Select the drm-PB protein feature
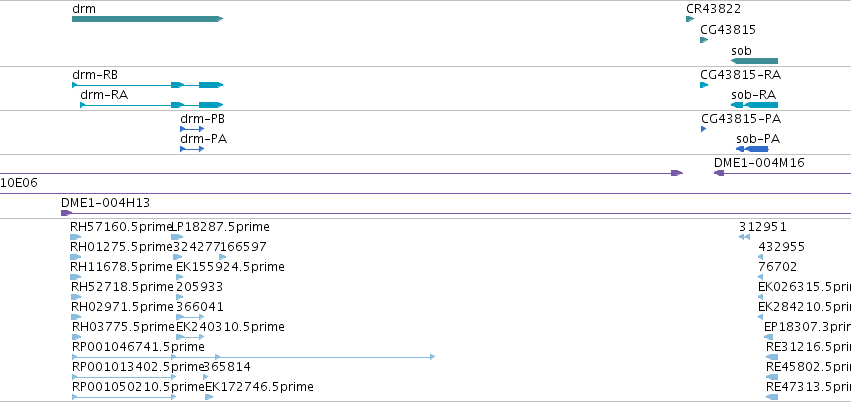This screenshot has height=402, width=851. (192, 129)
